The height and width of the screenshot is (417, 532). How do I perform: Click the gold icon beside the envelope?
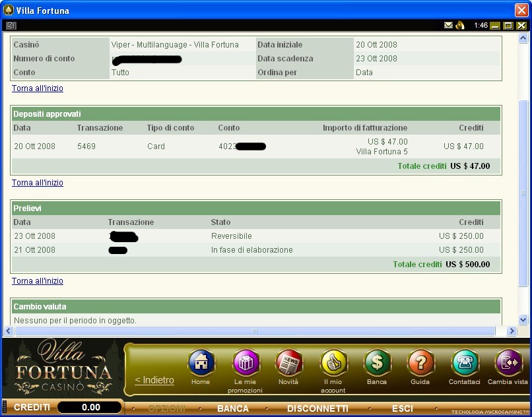(460, 26)
